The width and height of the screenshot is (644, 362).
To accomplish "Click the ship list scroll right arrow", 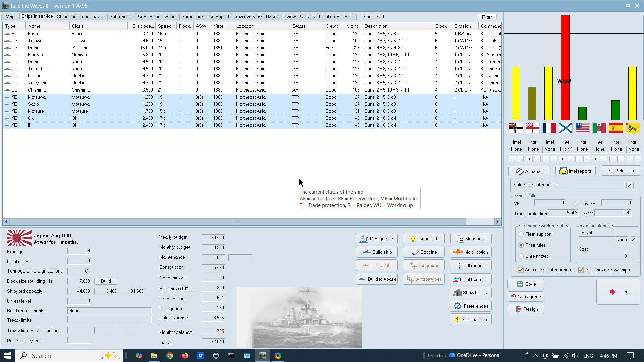I will coord(498,222).
